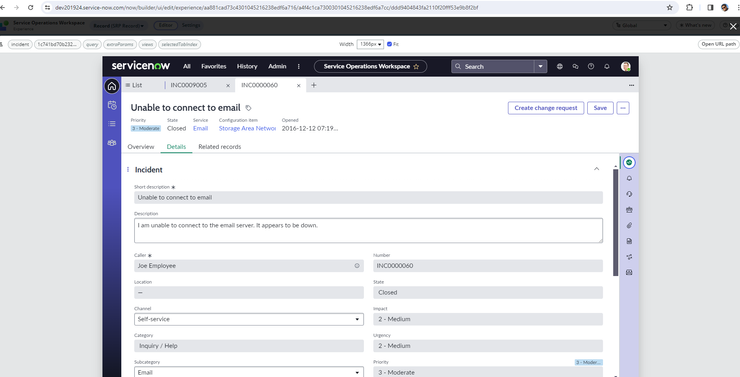Viewport: 740px width, 377px height.
Task: Click the help question mark icon
Action: (x=591, y=67)
